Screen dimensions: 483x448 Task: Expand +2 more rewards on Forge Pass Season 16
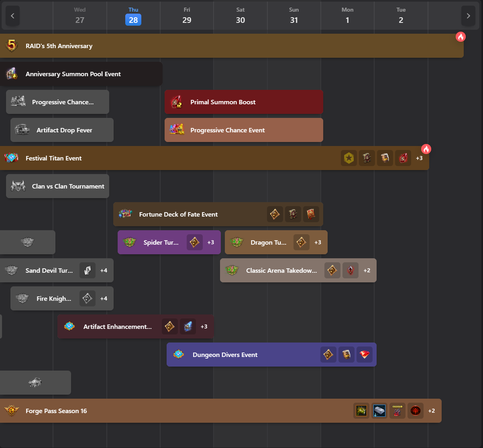tap(432, 411)
